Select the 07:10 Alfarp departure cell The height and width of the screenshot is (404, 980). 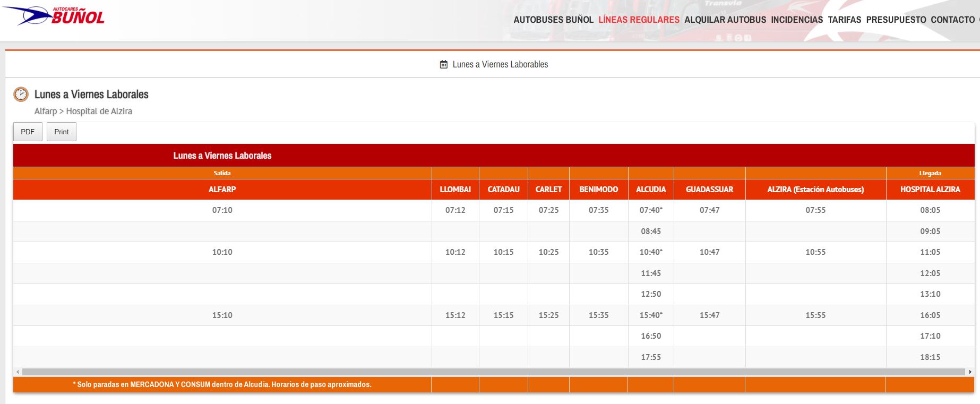pos(222,210)
